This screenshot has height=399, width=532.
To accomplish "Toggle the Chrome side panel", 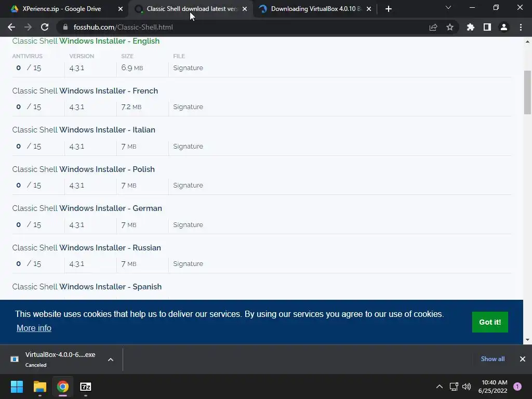I will [x=487, y=27].
